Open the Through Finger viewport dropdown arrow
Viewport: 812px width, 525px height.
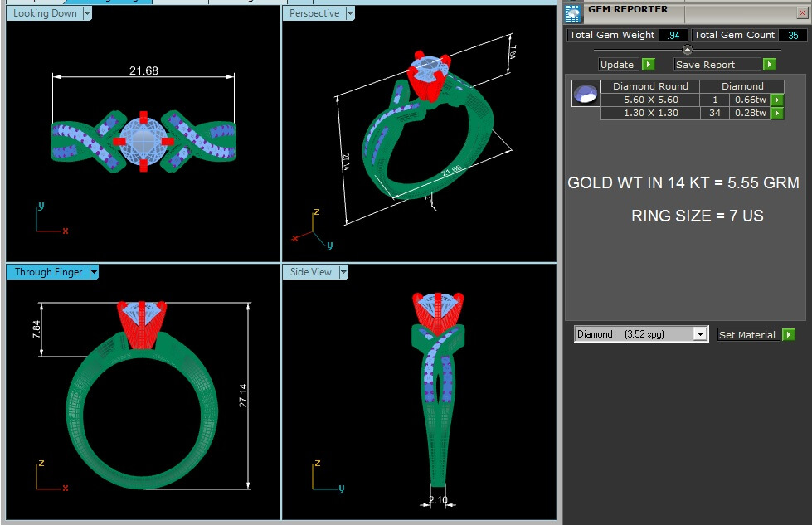[x=94, y=272]
